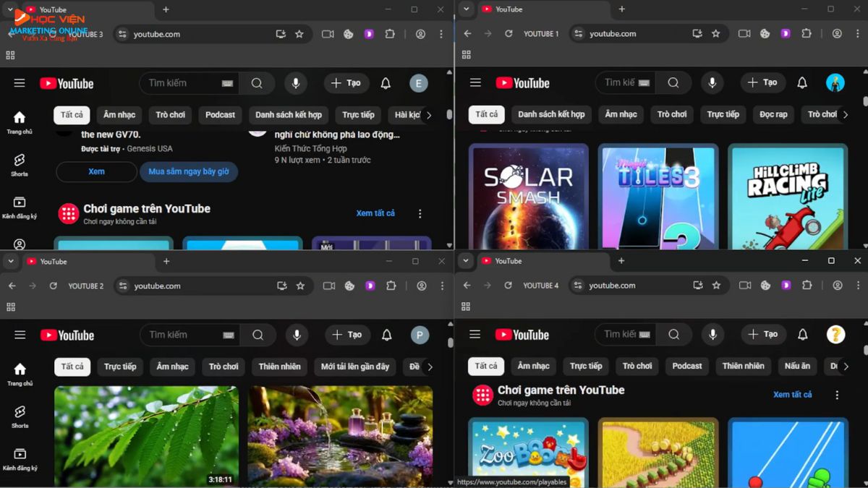Screen dimensions: 868x488
Task: Expand tab search dropdown in YouTube 4 window
Action: tap(466, 260)
